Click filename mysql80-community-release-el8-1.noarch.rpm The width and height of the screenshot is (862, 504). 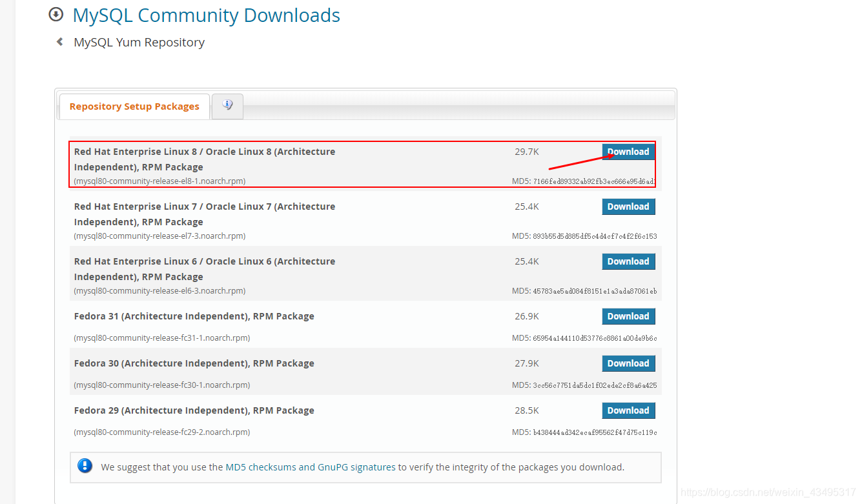(x=159, y=181)
